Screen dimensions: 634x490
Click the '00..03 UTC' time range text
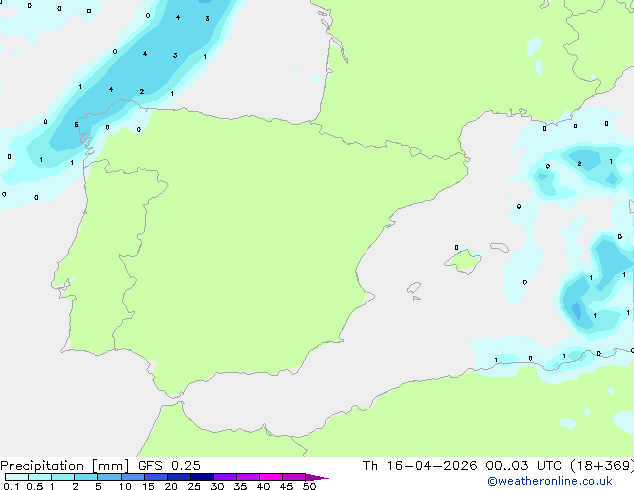[x=524, y=466]
